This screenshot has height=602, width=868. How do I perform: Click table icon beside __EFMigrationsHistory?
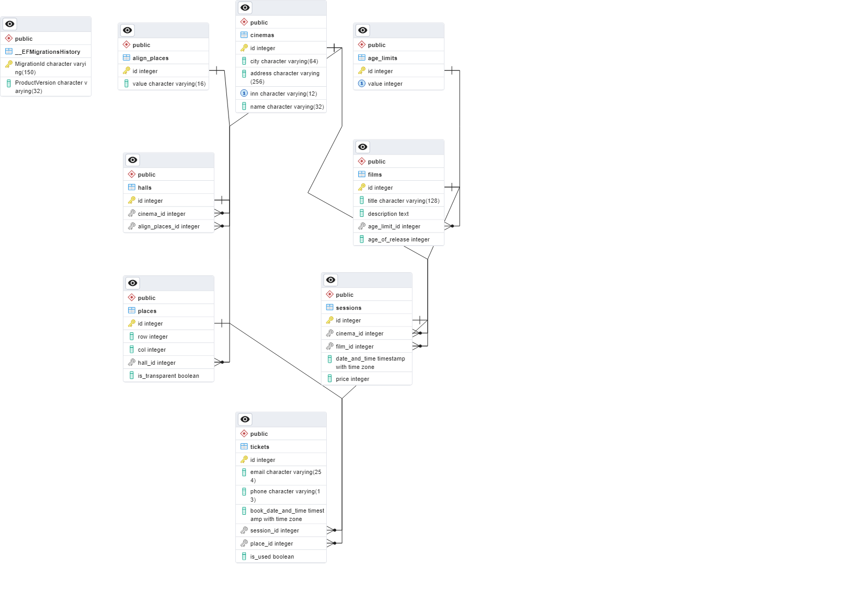coord(8,52)
